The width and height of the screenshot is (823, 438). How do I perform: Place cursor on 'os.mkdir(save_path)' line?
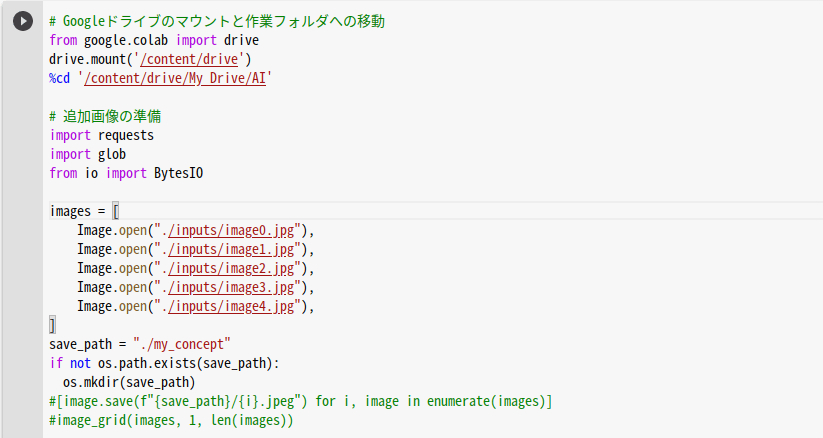tap(129, 382)
